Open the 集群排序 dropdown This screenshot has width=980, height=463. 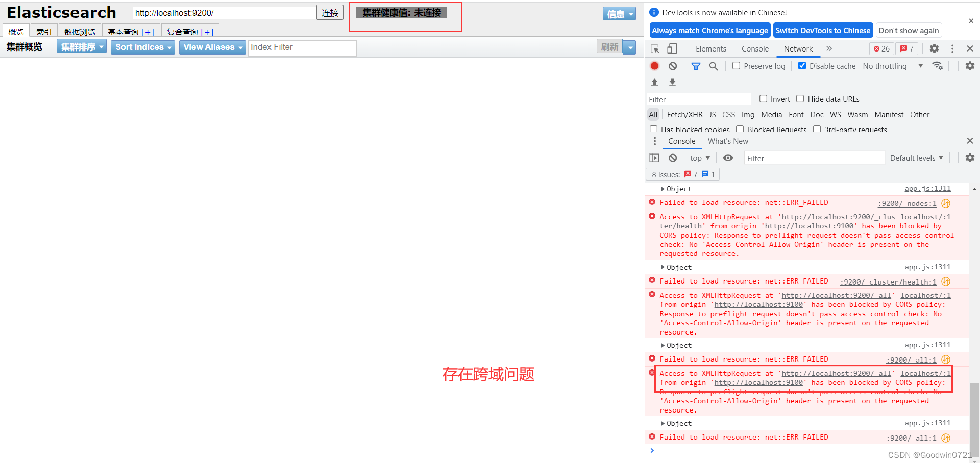point(82,47)
